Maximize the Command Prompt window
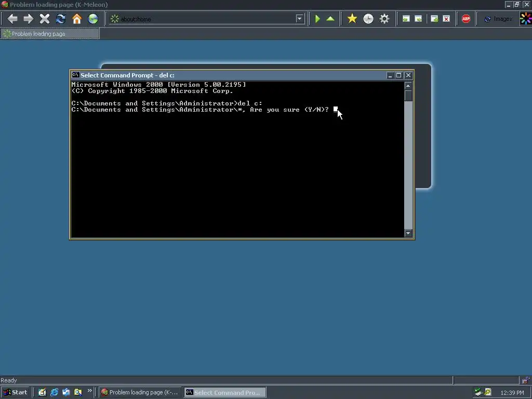The image size is (532, 399). click(x=398, y=75)
